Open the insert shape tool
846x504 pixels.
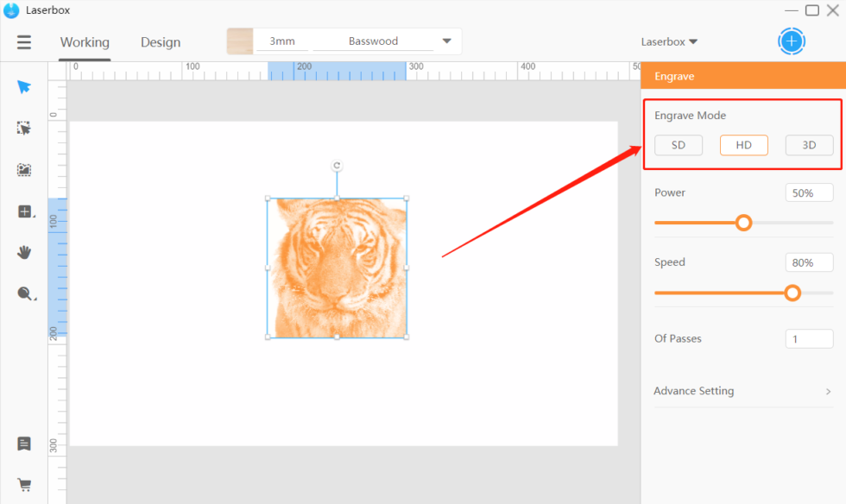coord(25,211)
